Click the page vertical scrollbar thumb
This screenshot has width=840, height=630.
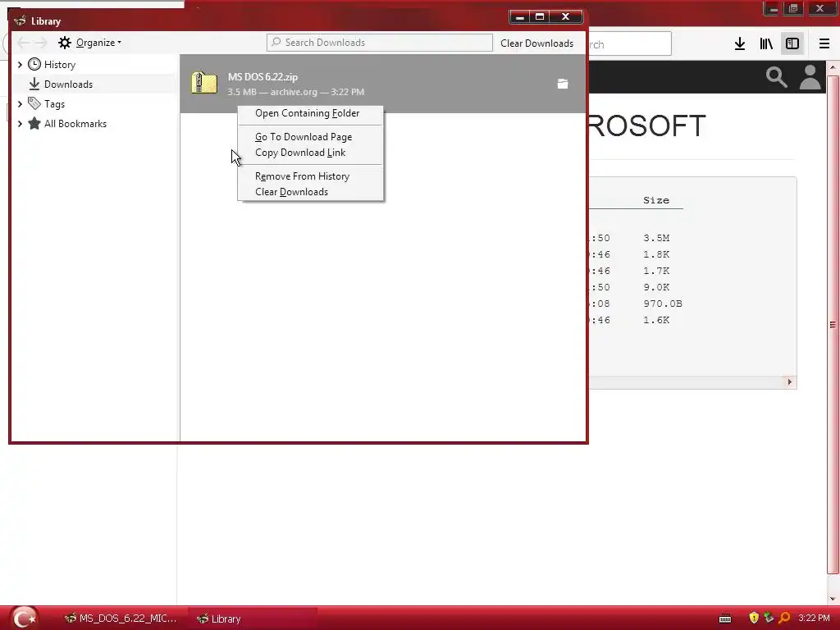pyautogui.click(x=833, y=325)
